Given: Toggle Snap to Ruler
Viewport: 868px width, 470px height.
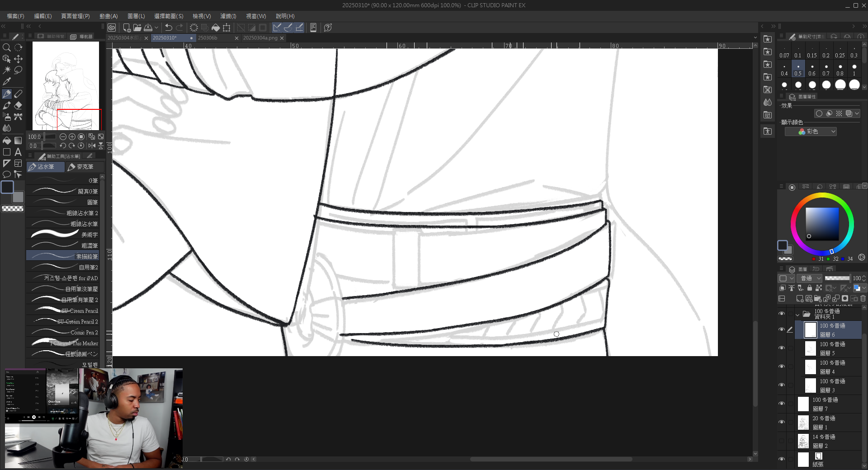Looking at the screenshot, I should click(x=277, y=28).
